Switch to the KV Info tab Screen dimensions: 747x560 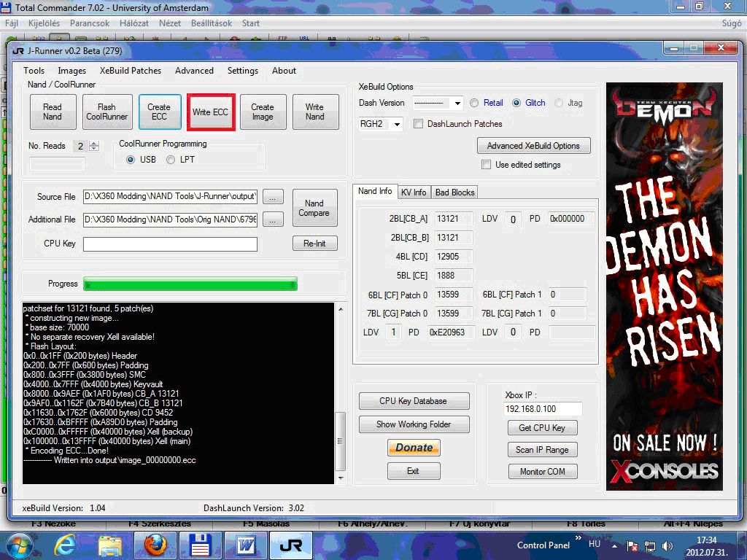[414, 192]
